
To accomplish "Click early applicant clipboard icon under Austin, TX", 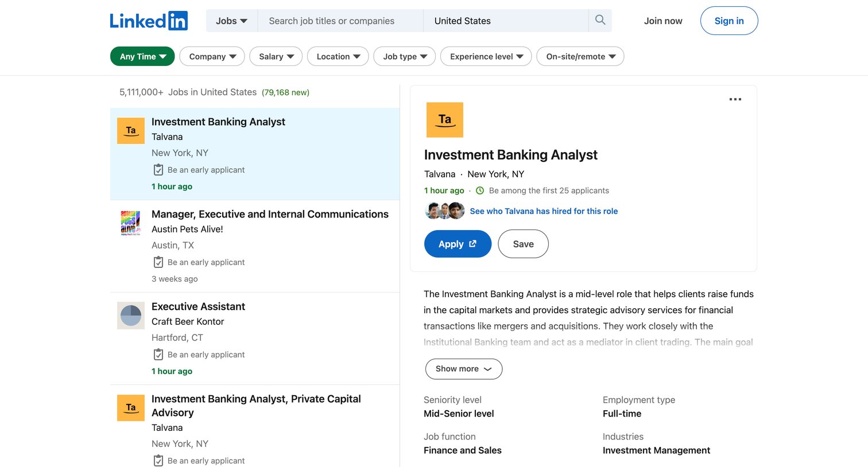I will pyautogui.click(x=158, y=262).
